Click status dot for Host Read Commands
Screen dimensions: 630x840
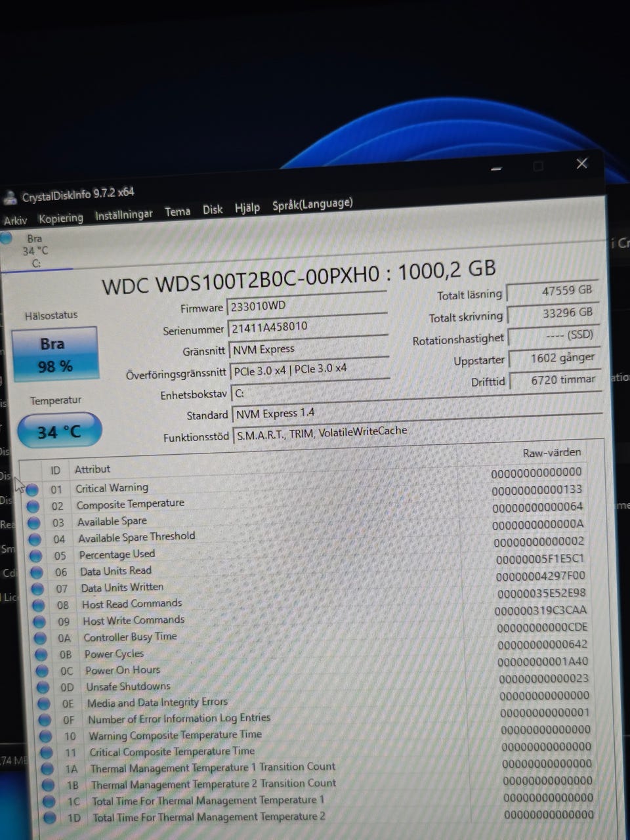39,605
